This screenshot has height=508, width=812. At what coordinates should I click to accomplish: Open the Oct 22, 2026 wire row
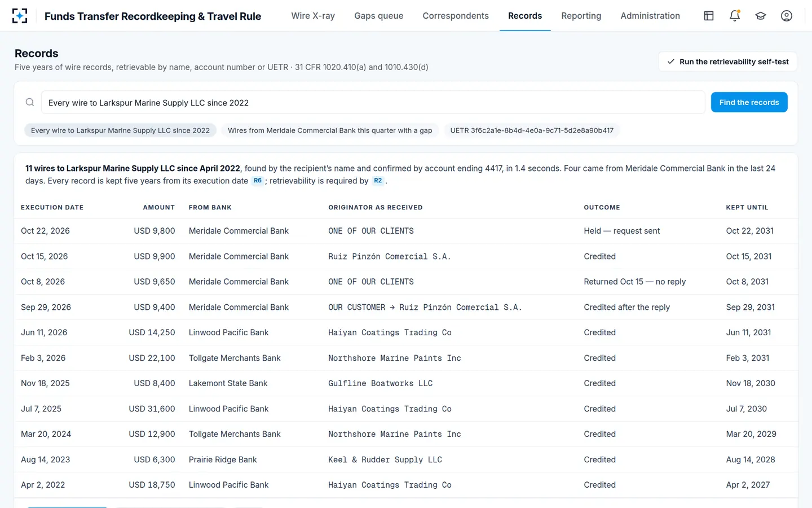pyautogui.click(x=406, y=231)
